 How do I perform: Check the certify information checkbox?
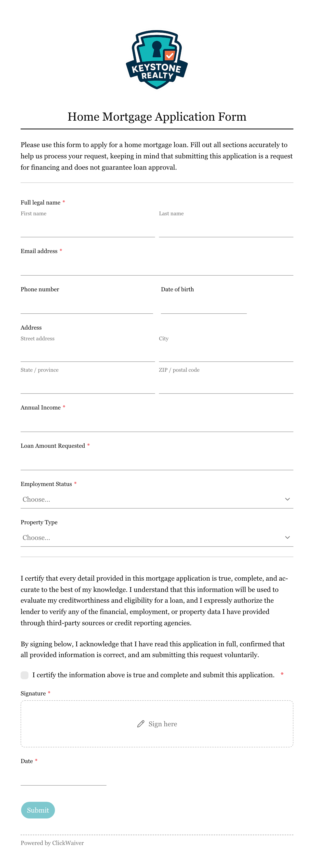pyautogui.click(x=25, y=675)
